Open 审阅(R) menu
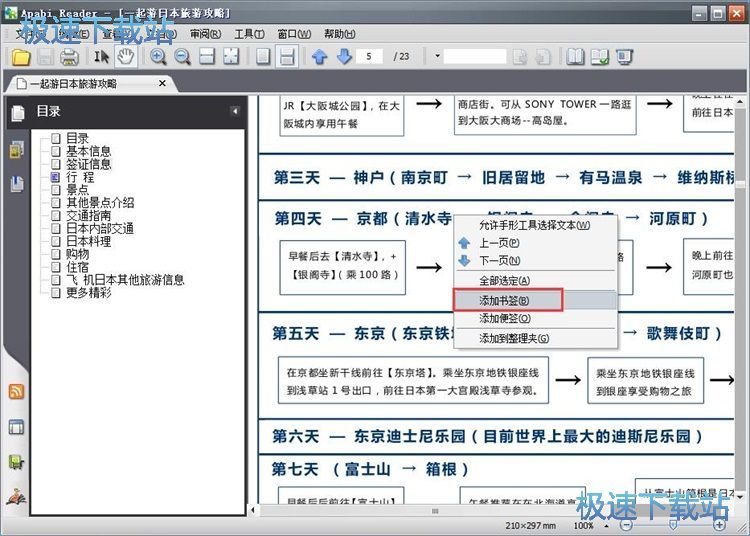 click(205, 34)
